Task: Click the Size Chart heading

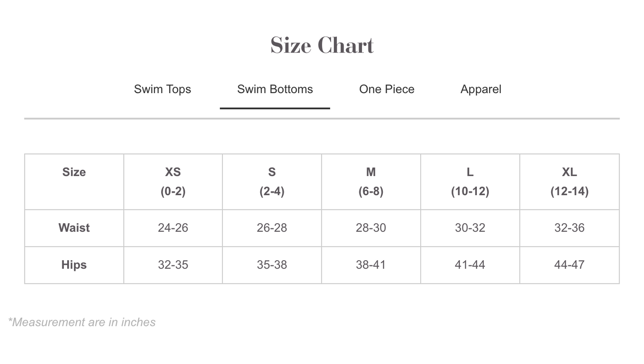Action: (x=322, y=45)
